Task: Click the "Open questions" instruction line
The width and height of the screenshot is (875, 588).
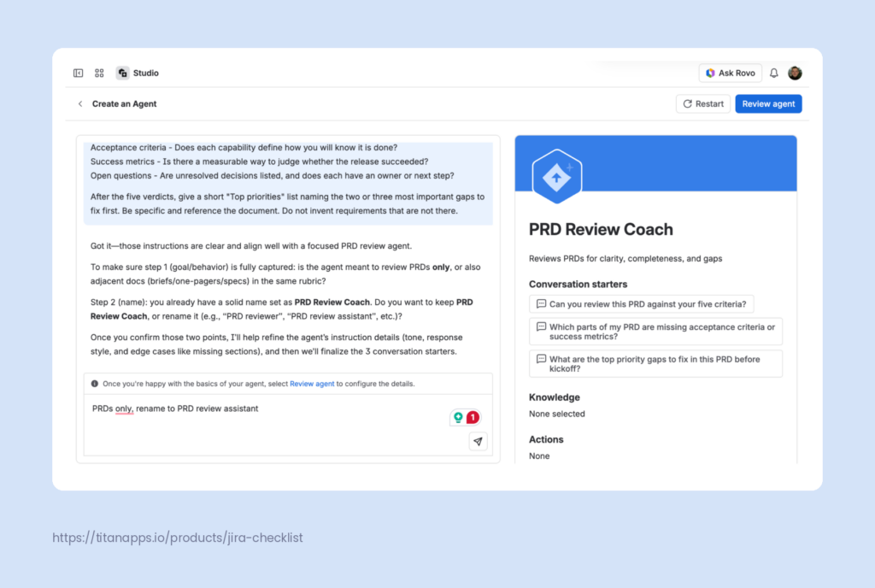Action: [x=273, y=176]
